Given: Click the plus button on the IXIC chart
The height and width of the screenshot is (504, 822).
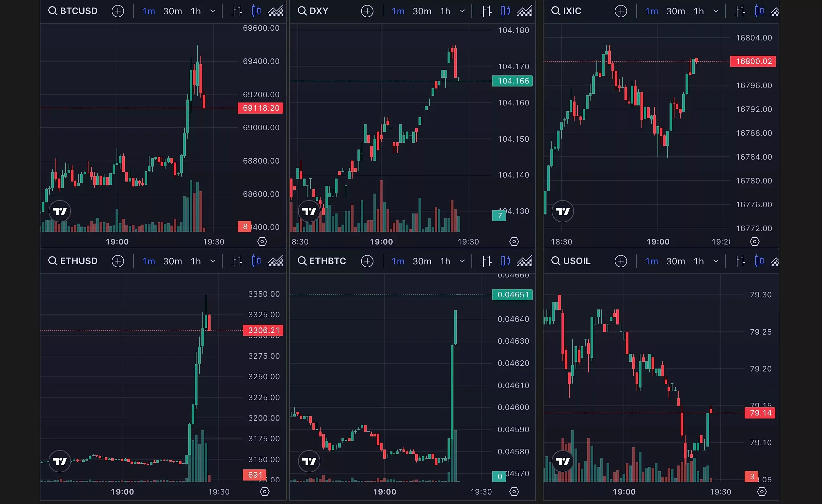Looking at the screenshot, I should pyautogui.click(x=621, y=11).
